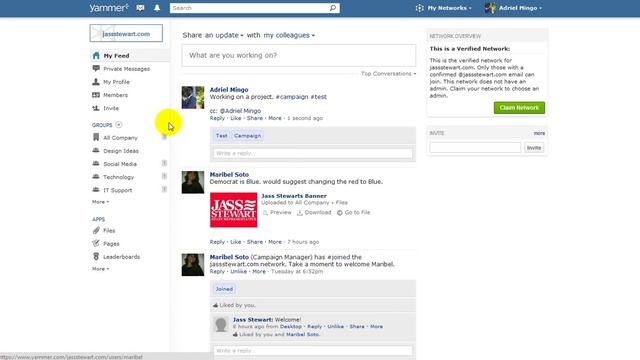Viewport: 640px width, 360px height.
Task: Click the 'more' link in the Invite panel
Action: (x=539, y=133)
